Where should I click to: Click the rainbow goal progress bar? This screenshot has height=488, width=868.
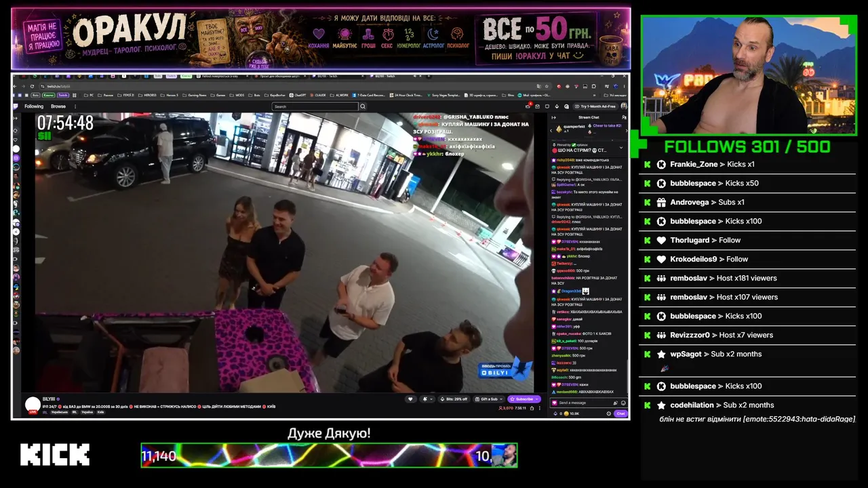click(329, 455)
